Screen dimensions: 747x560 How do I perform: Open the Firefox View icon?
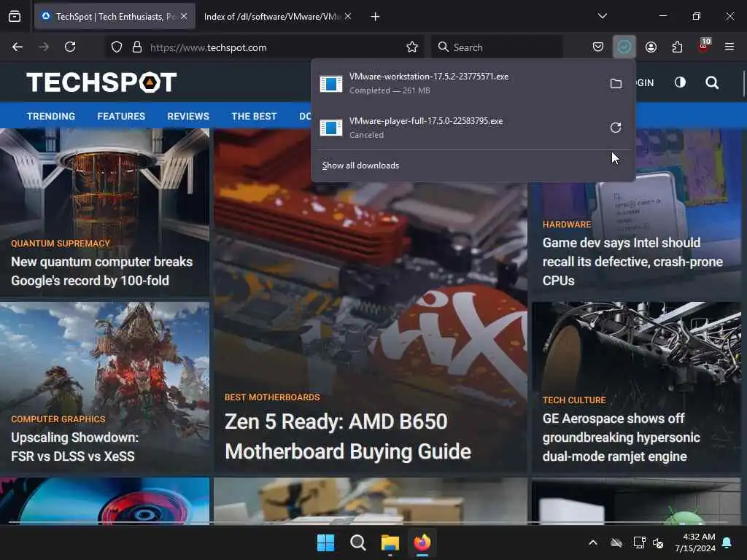pyautogui.click(x=15, y=17)
